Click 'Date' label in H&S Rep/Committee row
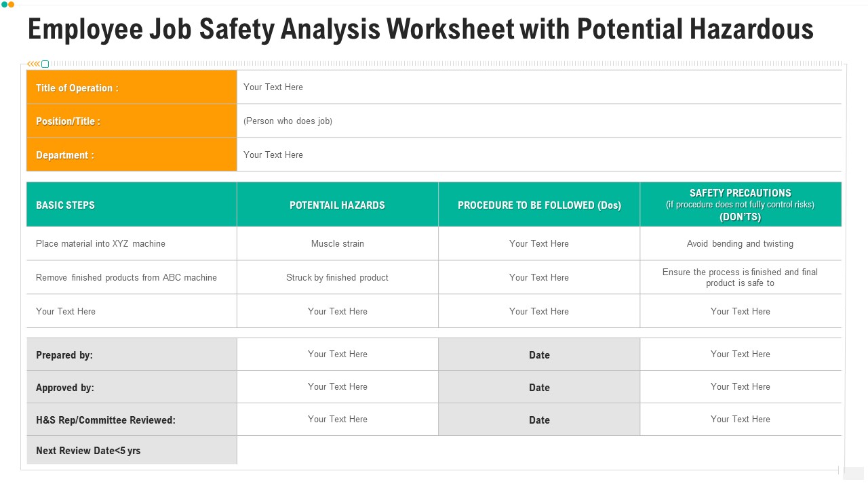The image size is (868, 488). [539, 420]
